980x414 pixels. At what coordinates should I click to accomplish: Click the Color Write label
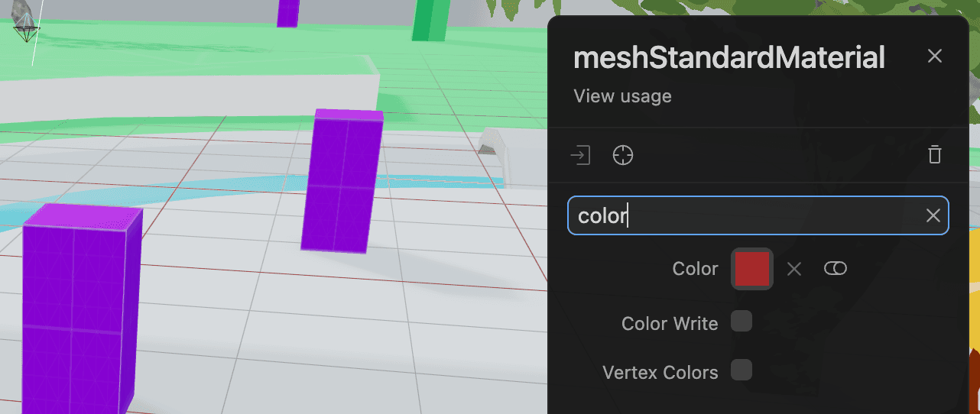(x=670, y=324)
